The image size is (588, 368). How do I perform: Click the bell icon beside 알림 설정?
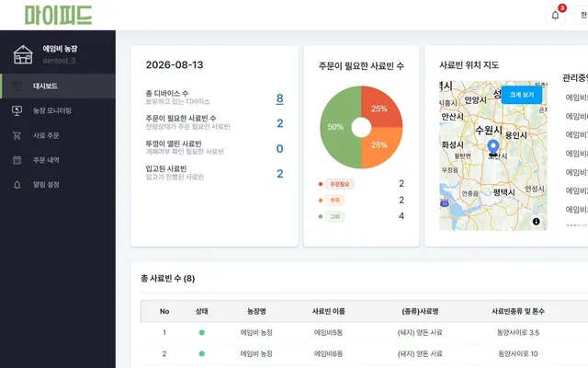17,185
